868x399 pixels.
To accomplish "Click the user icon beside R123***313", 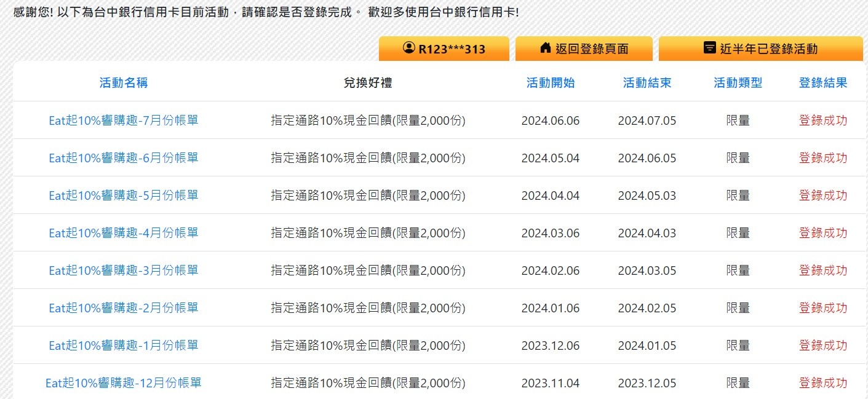I will point(408,48).
